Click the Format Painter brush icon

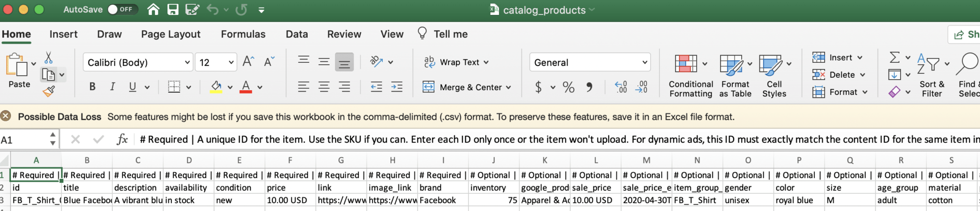(49, 91)
